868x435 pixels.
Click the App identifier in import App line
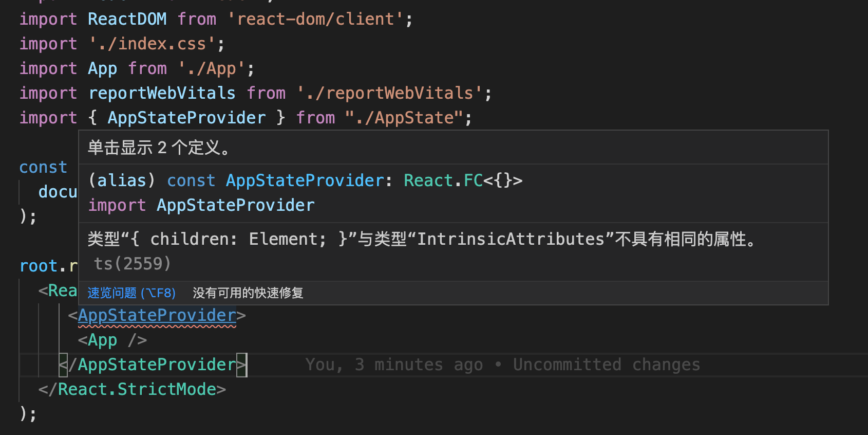click(x=103, y=68)
